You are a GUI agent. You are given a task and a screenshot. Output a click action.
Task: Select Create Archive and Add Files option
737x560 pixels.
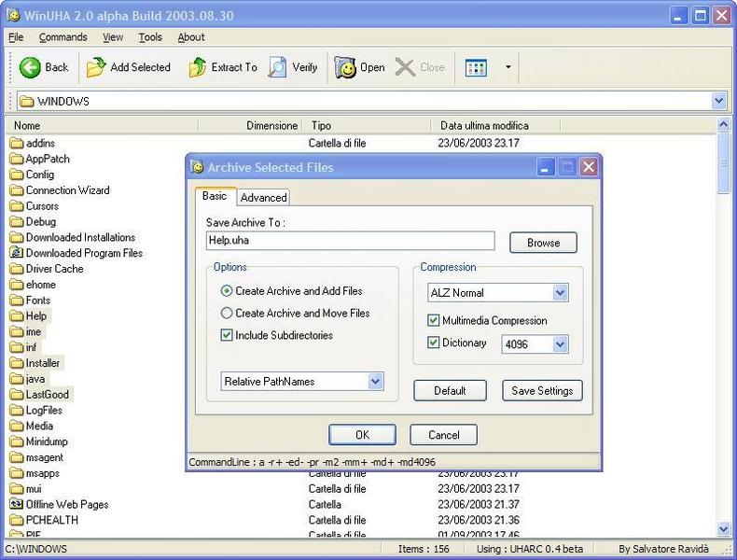point(291,291)
